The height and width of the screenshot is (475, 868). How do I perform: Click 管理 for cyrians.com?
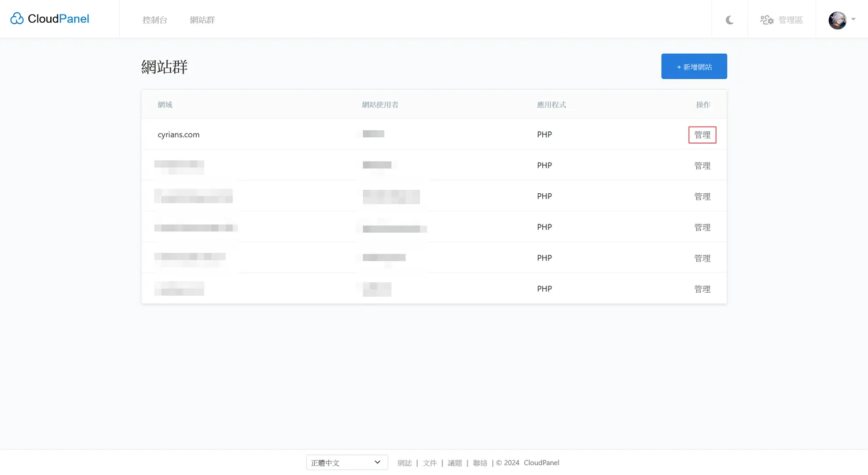[702, 135]
